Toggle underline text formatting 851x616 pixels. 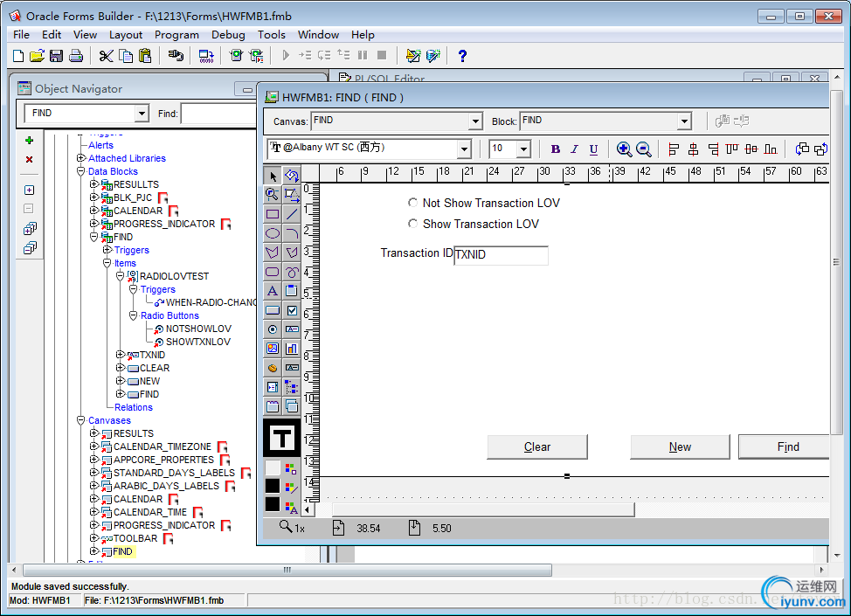594,149
